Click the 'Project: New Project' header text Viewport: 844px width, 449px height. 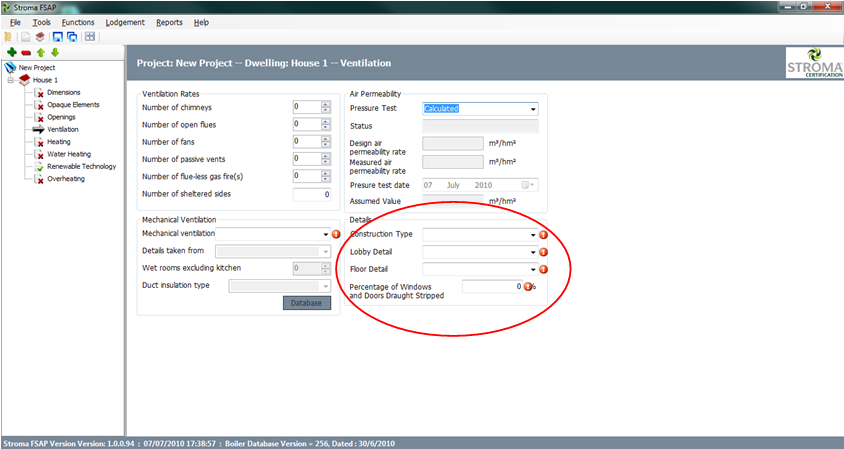point(185,63)
